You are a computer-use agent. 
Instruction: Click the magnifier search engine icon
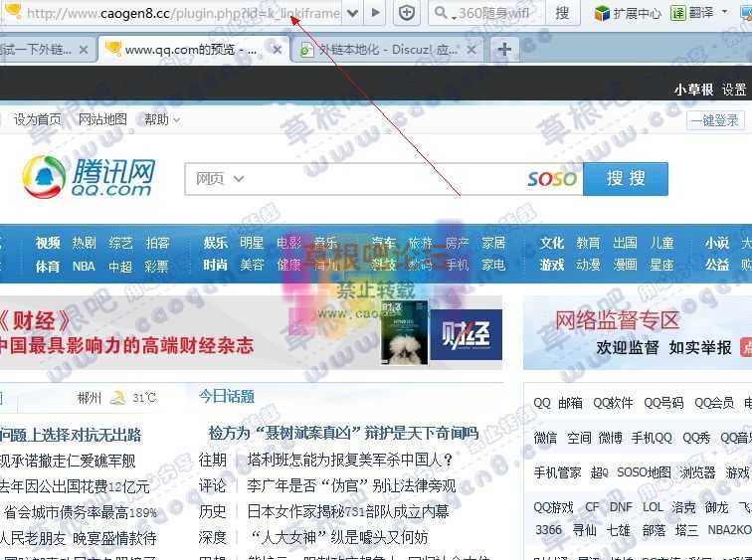click(440, 13)
